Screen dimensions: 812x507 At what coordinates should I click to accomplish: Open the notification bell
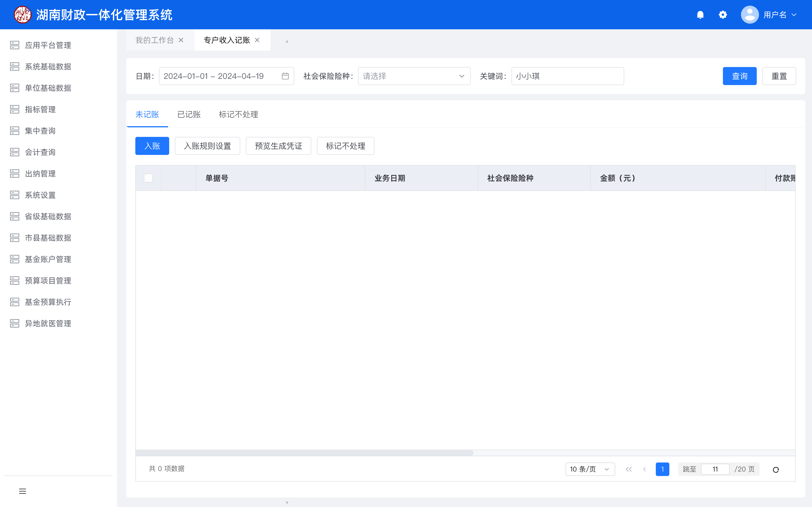tap(700, 15)
